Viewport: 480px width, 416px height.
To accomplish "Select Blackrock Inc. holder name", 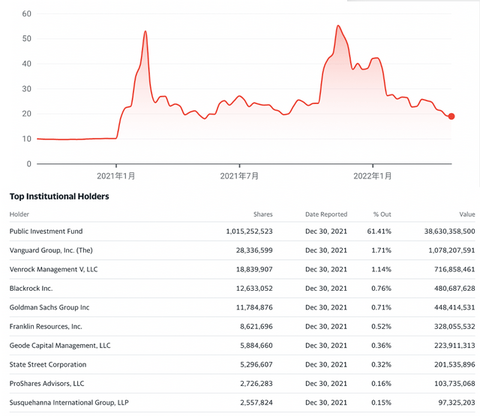I will (31, 288).
